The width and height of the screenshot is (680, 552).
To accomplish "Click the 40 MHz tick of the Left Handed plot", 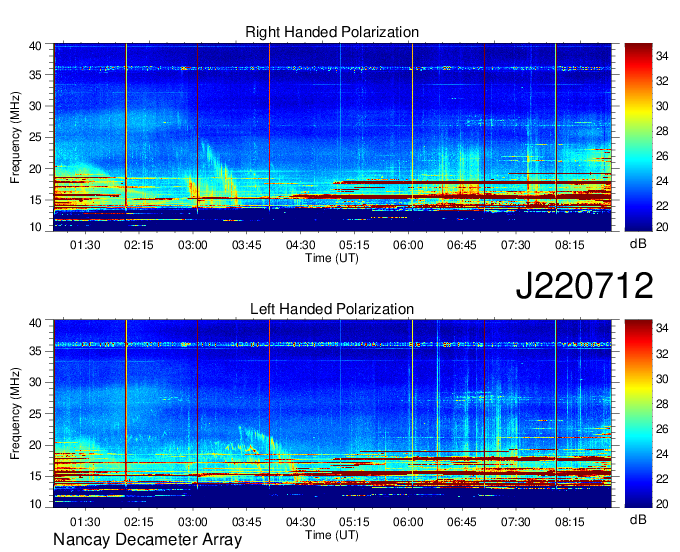I will click(35, 322).
